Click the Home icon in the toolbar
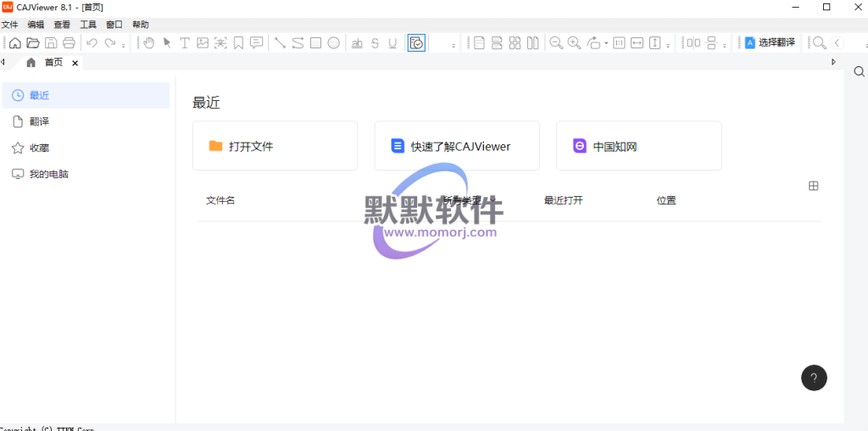 coord(14,42)
